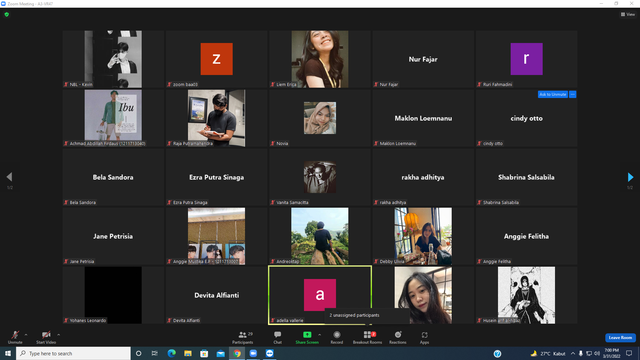Select Devita Alfianti tile
The height and width of the screenshot is (360, 640).
217,295
